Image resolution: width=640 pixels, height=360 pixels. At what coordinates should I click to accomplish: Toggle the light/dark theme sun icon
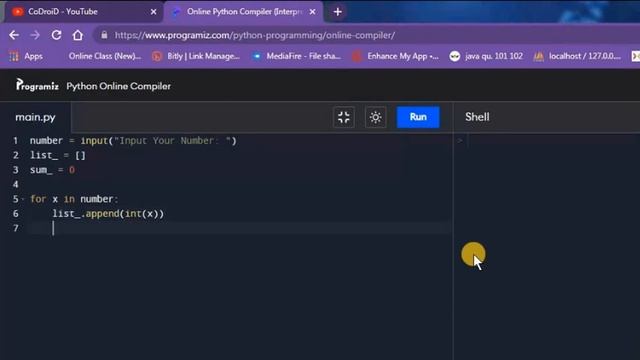(376, 118)
